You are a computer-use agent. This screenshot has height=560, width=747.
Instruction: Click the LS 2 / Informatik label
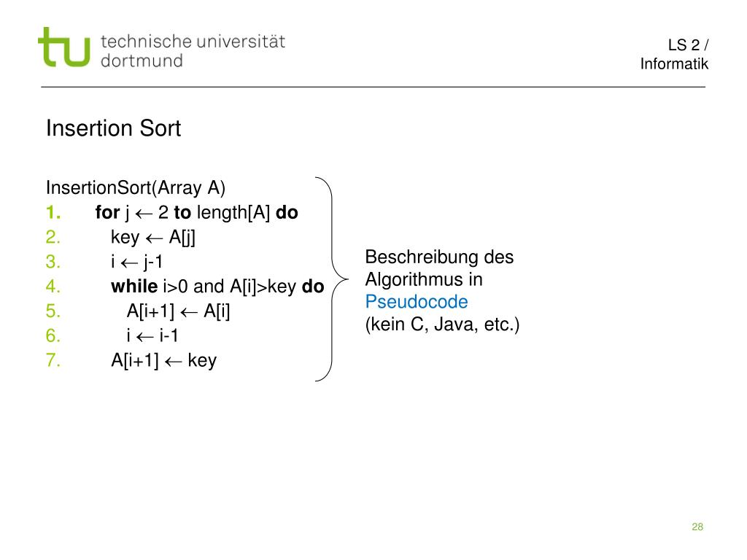click(x=674, y=54)
